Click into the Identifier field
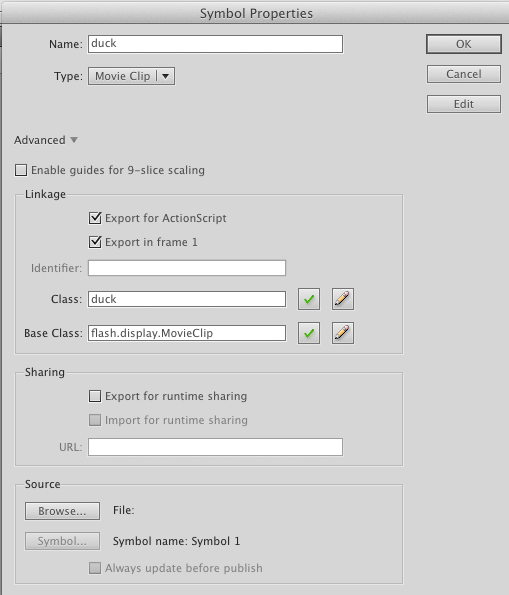 pyautogui.click(x=187, y=268)
